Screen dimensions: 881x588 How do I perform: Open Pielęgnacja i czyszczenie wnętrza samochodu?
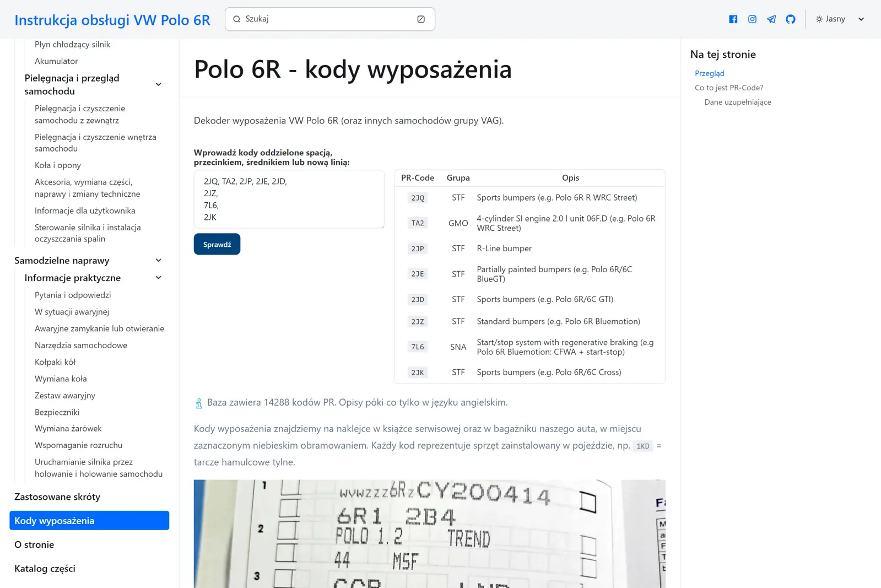95,143
